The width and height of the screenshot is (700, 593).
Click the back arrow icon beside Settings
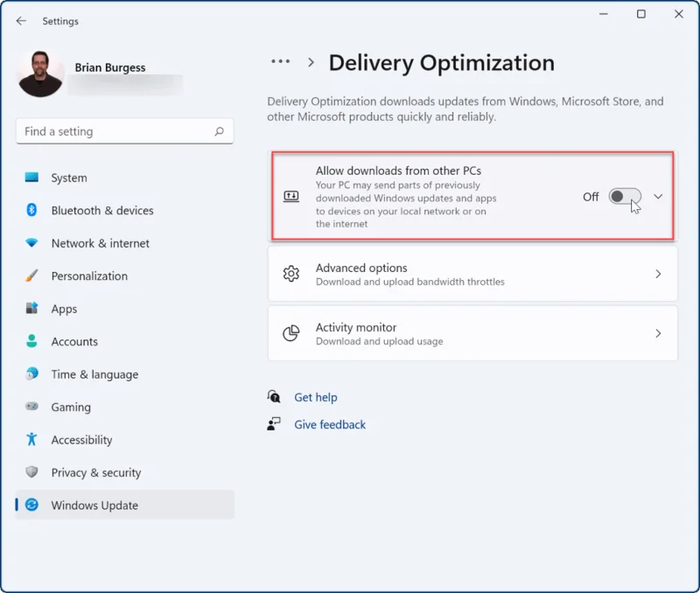tap(21, 21)
